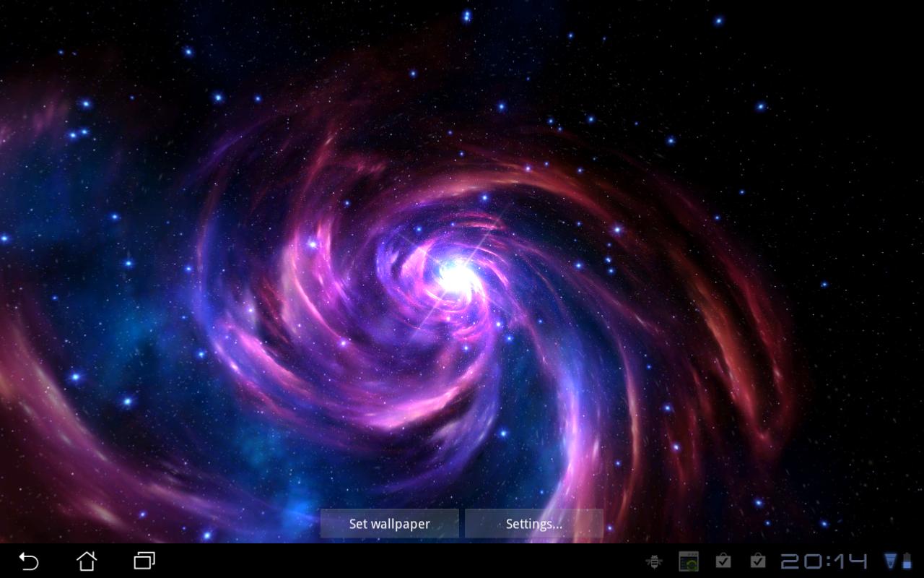Screen dimensions: 924x578
Task: Go back using the Back arrow icon
Action: click(29, 561)
